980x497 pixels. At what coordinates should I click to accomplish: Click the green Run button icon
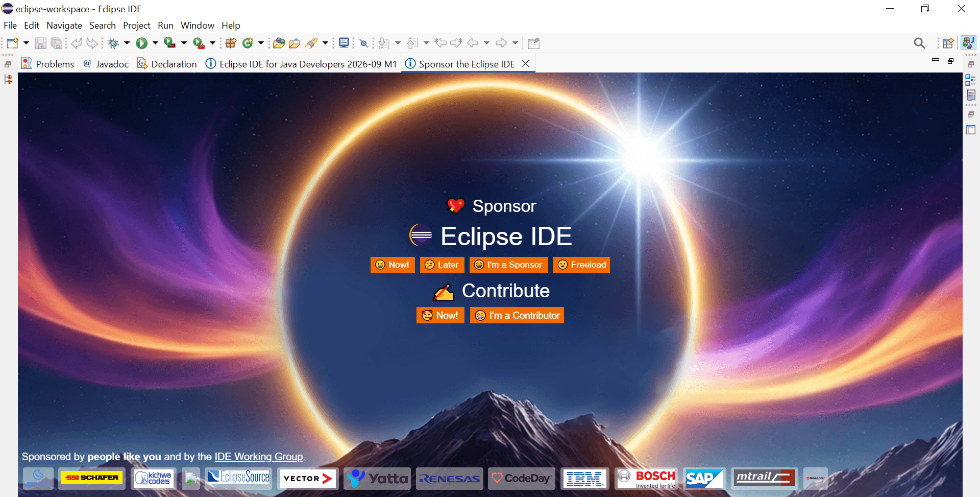[142, 43]
